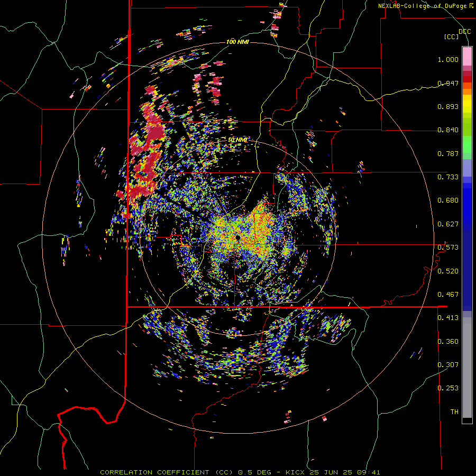
Task: Click the CORRELATION COEFFICIENT (CC) caption text
Action: pos(167,472)
